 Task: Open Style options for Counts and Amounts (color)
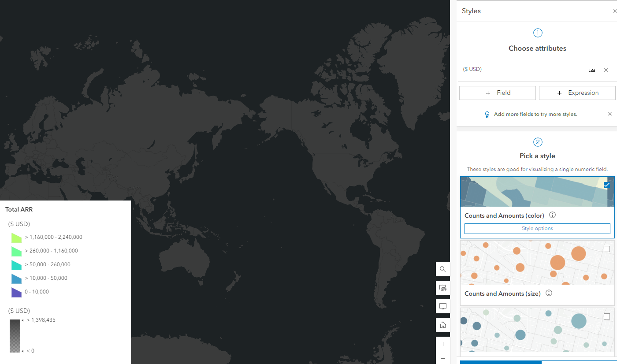[537, 228]
